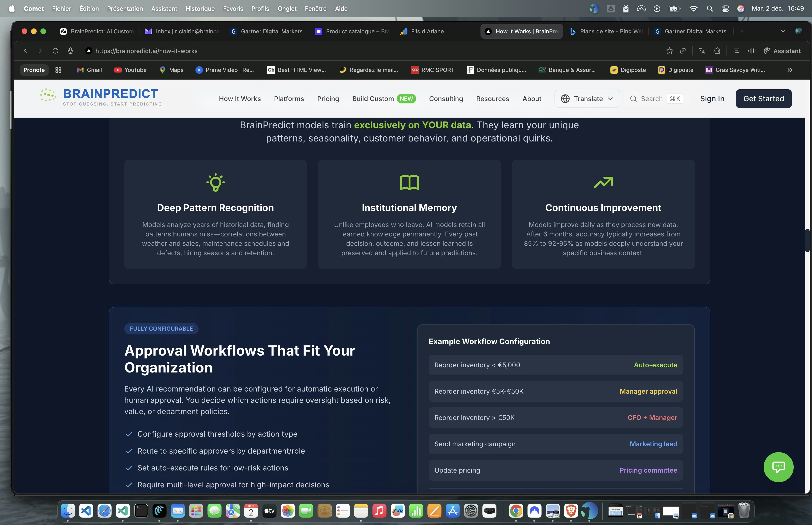Expand the hidden bookmarks overflow chevron

coord(789,70)
